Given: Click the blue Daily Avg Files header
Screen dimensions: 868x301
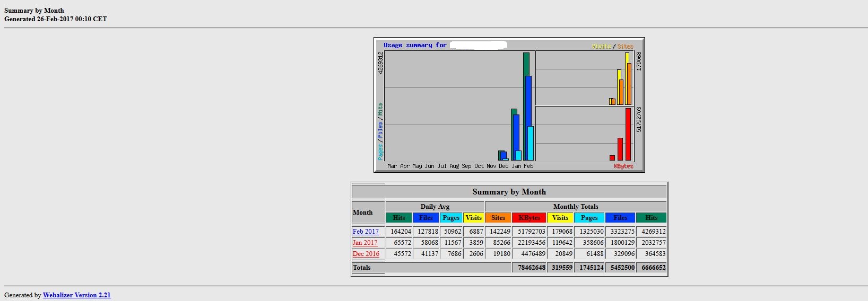Looking at the screenshot, I should pyautogui.click(x=426, y=218).
